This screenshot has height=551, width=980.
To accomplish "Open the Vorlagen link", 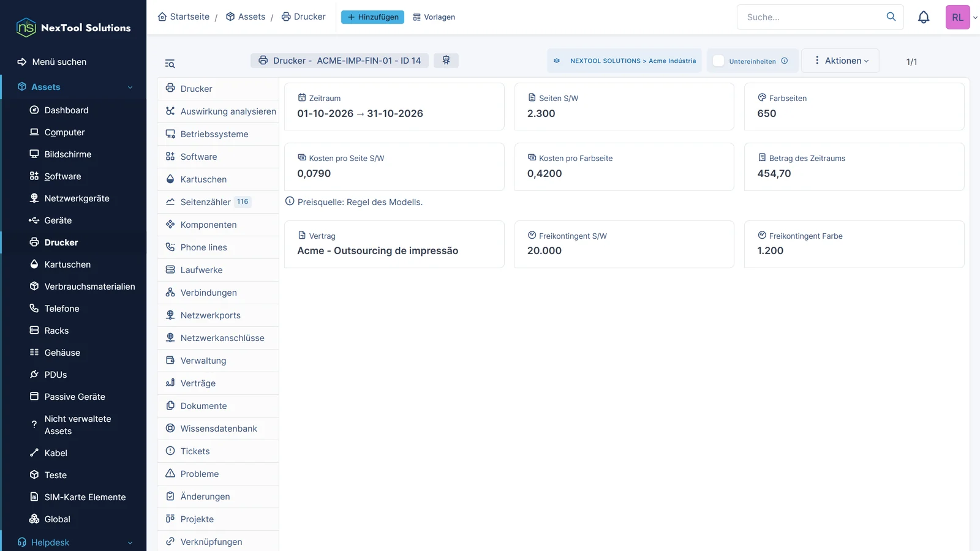I will tap(434, 17).
